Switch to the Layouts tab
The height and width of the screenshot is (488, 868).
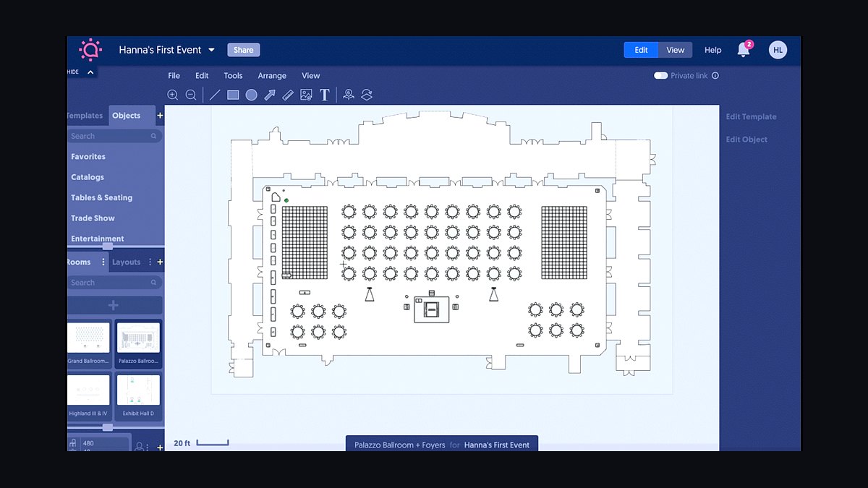pos(127,262)
